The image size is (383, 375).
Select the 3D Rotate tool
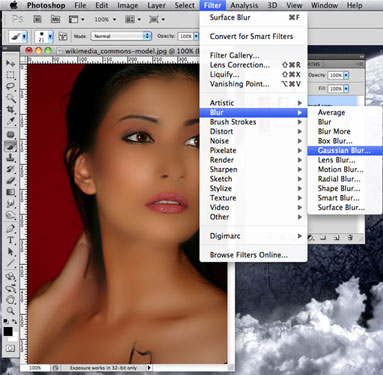click(11, 276)
